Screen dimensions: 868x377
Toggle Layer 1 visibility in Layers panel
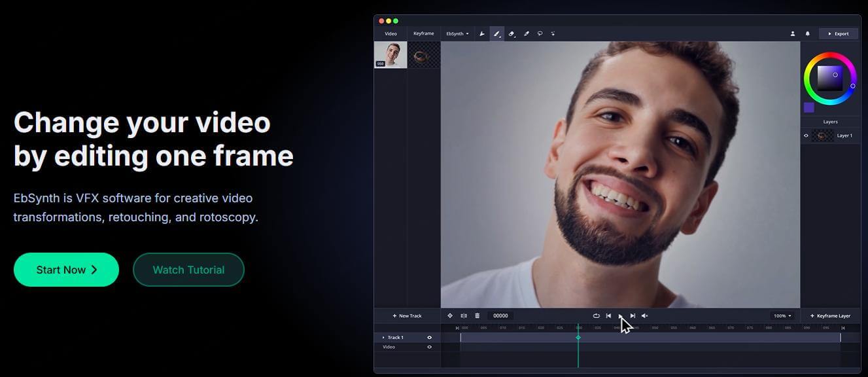click(x=806, y=135)
